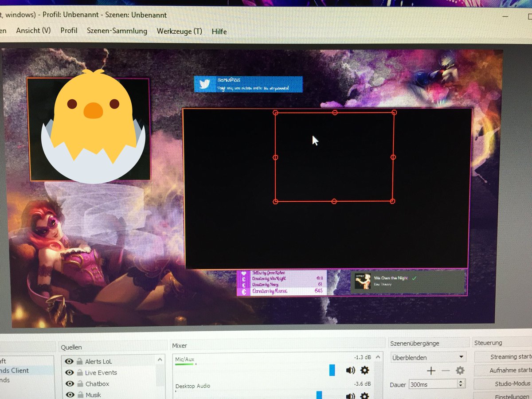The height and width of the screenshot is (399, 532).
Task: Click Quellen list scroll-up arrow
Action: (x=160, y=360)
